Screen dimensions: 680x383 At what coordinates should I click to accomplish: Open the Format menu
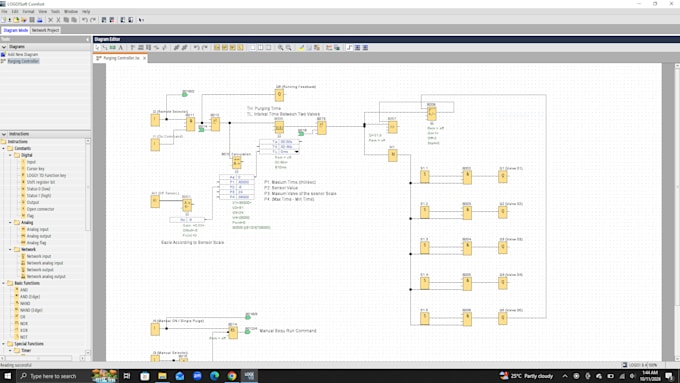point(28,12)
